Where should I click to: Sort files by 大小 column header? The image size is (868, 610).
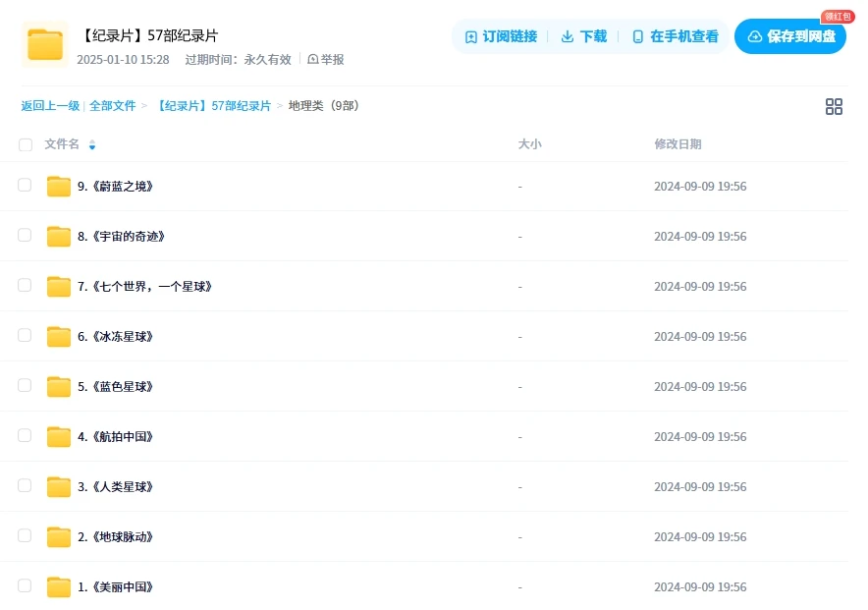click(x=529, y=144)
